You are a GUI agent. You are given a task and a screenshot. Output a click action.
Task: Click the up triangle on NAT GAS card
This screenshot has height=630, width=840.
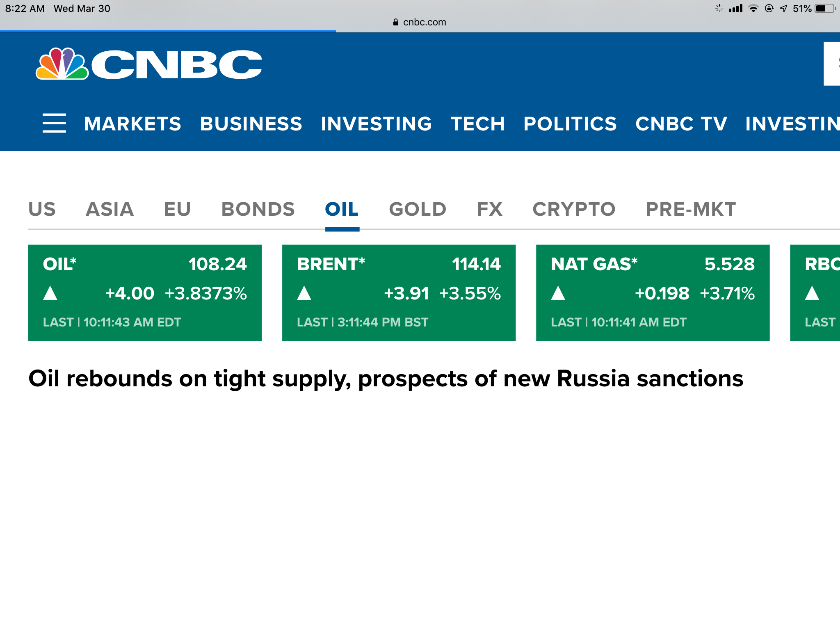tap(558, 293)
